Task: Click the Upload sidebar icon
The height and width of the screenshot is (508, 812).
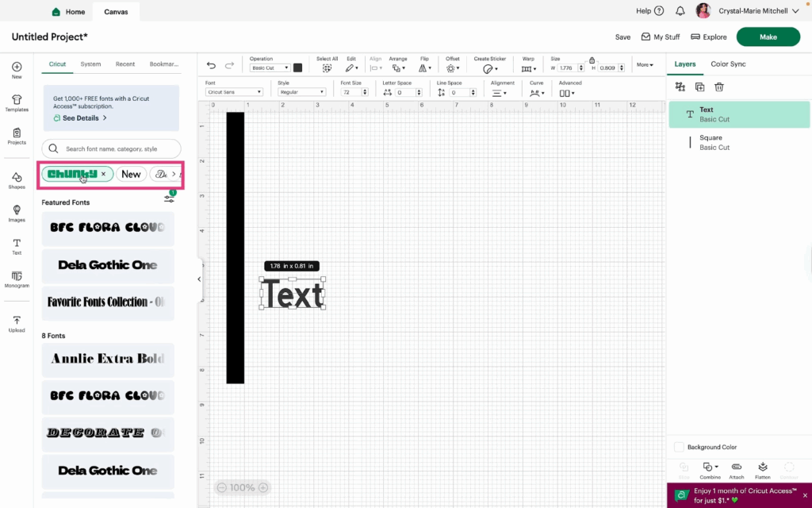Action: 17,324
